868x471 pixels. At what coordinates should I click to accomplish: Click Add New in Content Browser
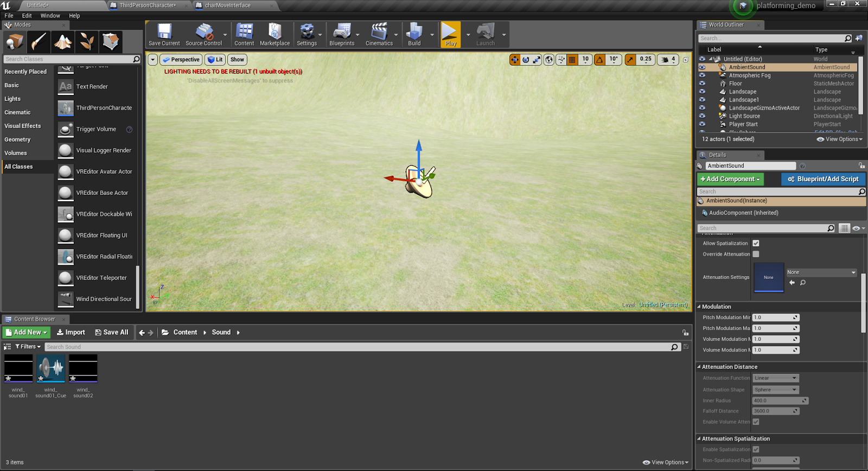click(x=27, y=333)
